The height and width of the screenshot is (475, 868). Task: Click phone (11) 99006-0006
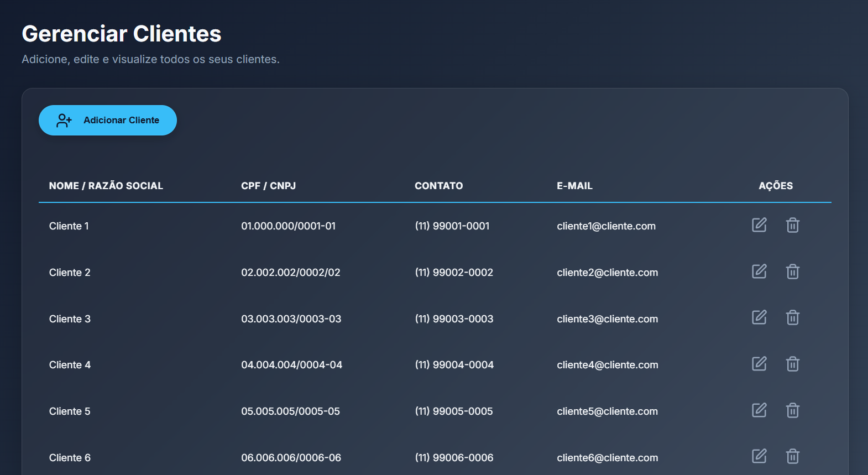pyautogui.click(x=454, y=458)
